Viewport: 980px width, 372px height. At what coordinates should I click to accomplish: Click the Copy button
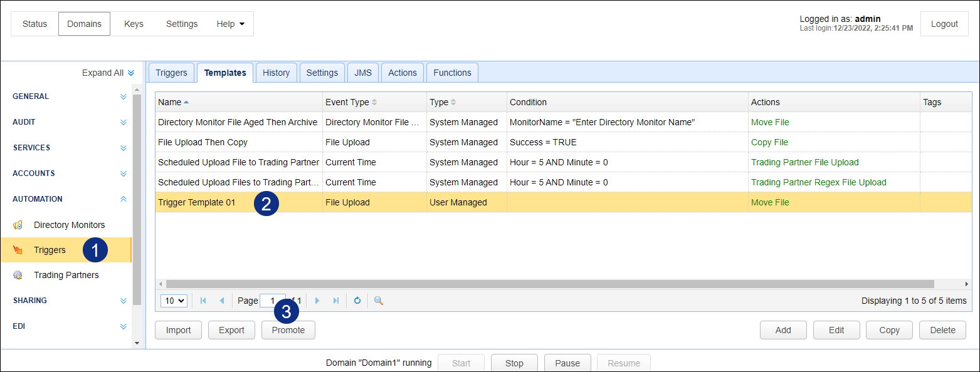click(x=890, y=330)
